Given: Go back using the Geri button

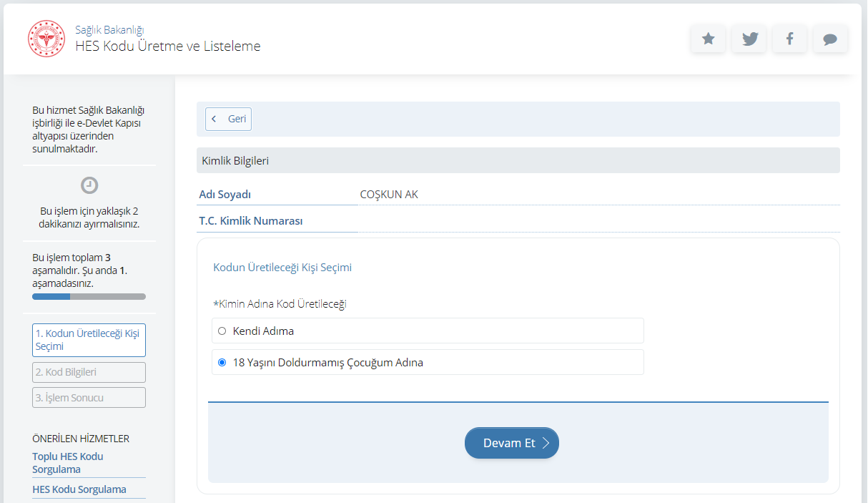Looking at the screenshot, I should click(x=229, y=119).
